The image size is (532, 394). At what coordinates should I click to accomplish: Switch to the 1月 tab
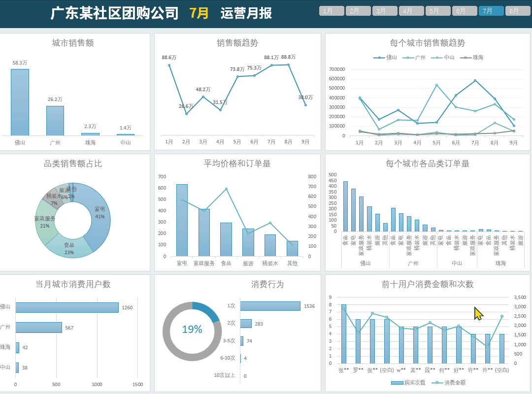pos(331,10)
